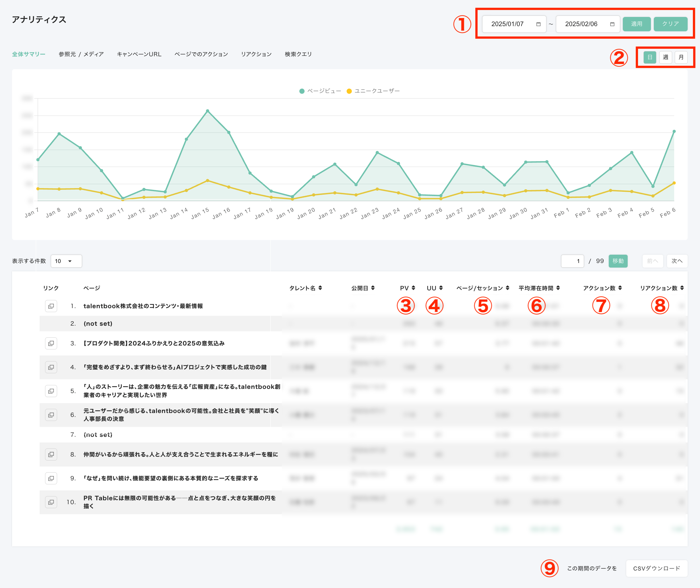Click link icon for PR Table row 10
Screen dimensions: 700x588
point(51,502)
